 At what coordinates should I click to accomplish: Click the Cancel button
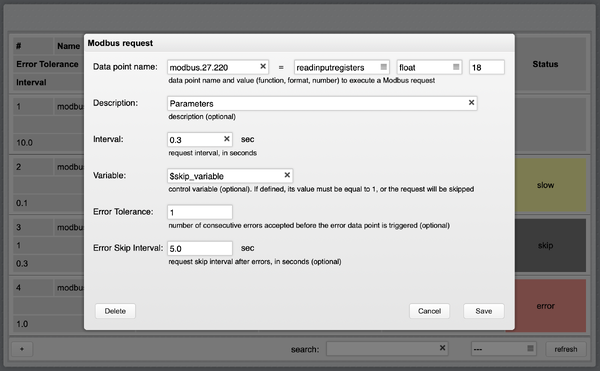[x=429, y=311]
